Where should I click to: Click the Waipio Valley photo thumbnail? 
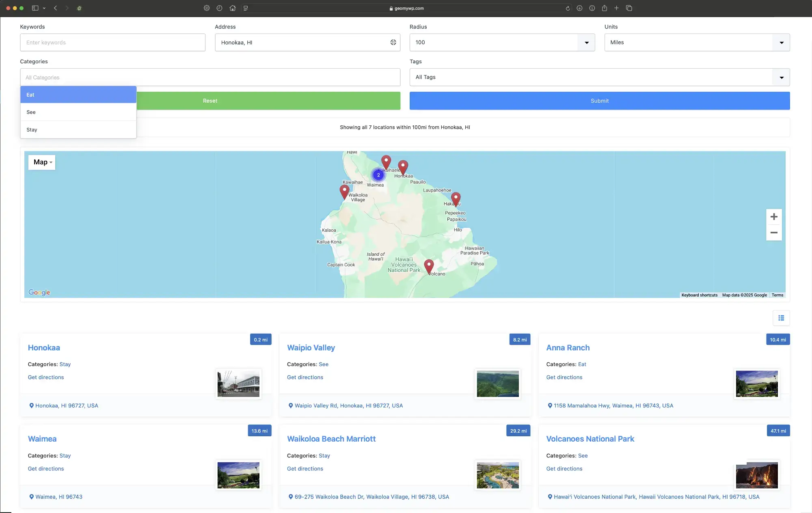pyautogui.click(x=498, y=384)
